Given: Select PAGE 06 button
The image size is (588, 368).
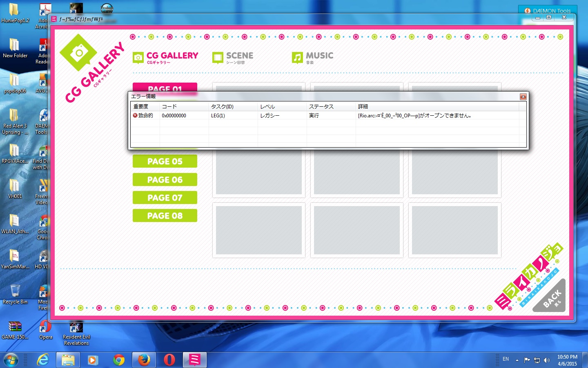Looking at the screenshot, I should click(x=165, y=180).
